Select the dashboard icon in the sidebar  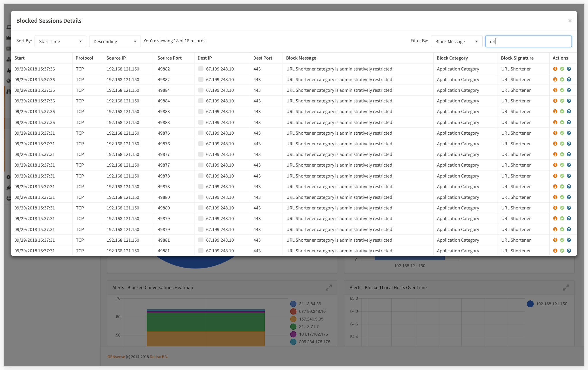tap(9, 27)
